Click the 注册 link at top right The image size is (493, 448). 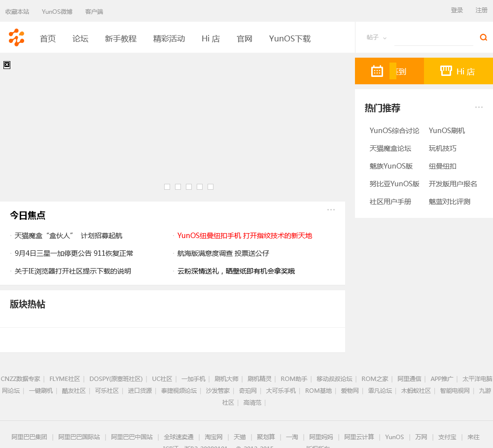pos(481,10)
